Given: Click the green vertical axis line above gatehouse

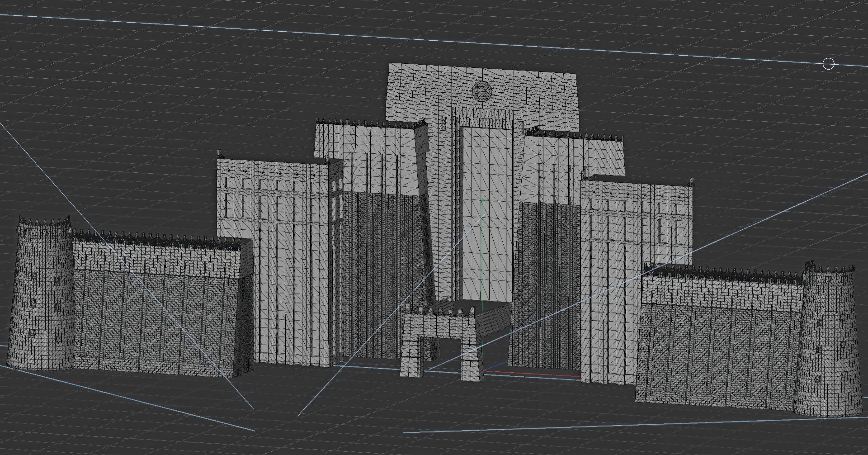Looking at the screenshot, I should [482, 253].
